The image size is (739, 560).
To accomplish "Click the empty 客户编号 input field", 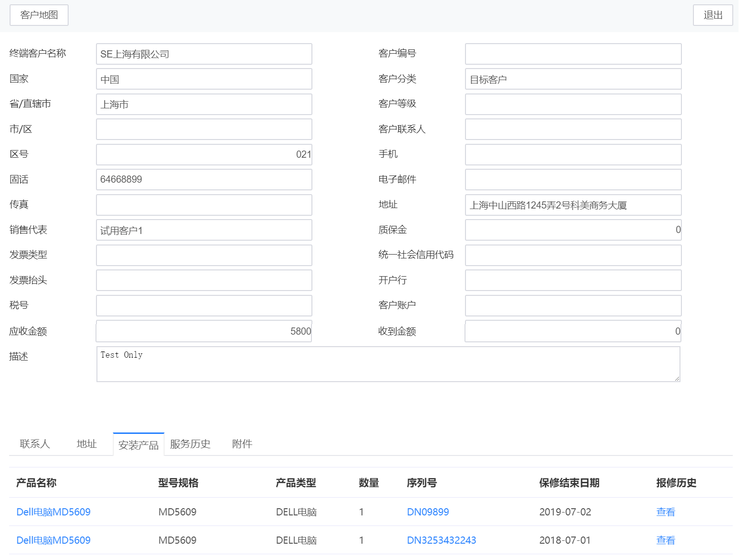I will (572, 54).
